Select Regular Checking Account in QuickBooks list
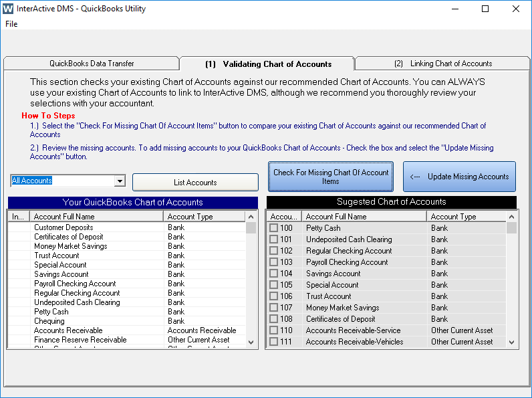Image resolution: width=532 pixels, height=398 pixels. click(126, 293)
